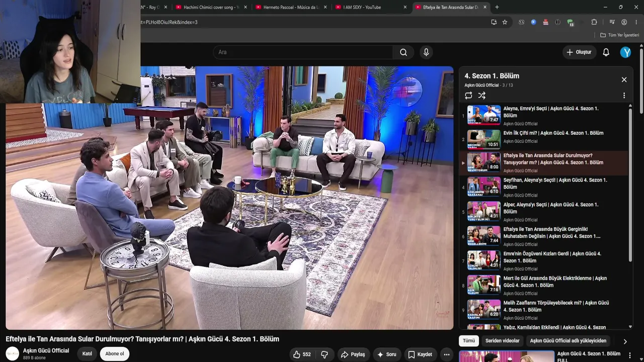Click the install app icon in address bar
This screenshot has height=362, width=644.
(494, 22)
